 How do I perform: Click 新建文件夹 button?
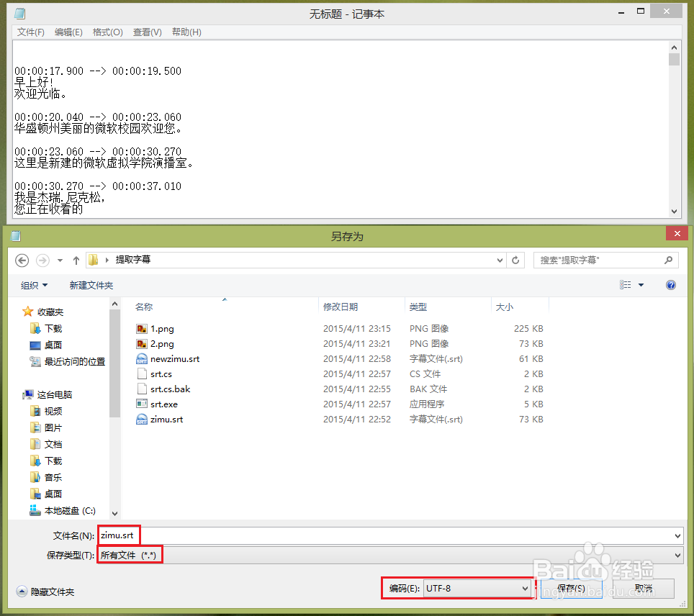tap(91, 286)
